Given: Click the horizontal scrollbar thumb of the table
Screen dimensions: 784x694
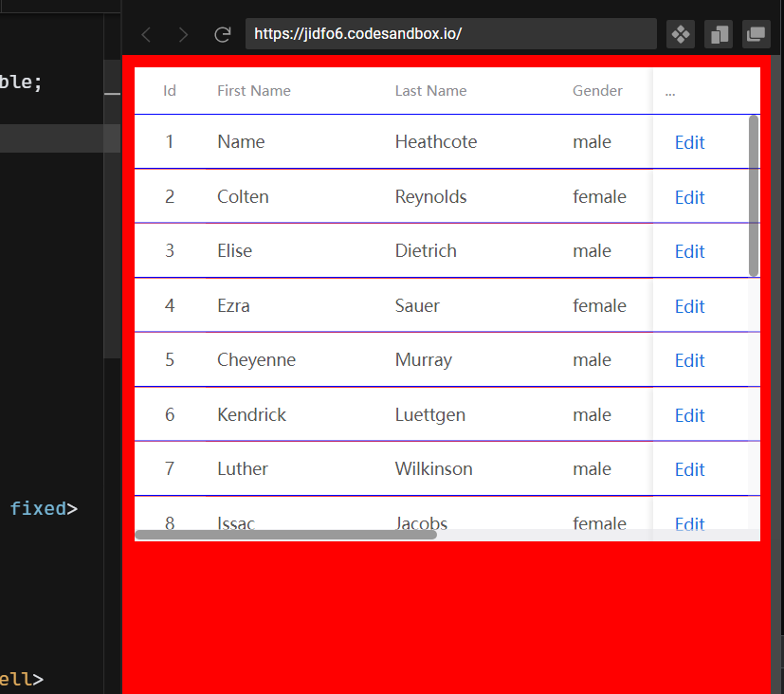Looking at the screenshot, I should pyautogui.click(x=286, y=535).
